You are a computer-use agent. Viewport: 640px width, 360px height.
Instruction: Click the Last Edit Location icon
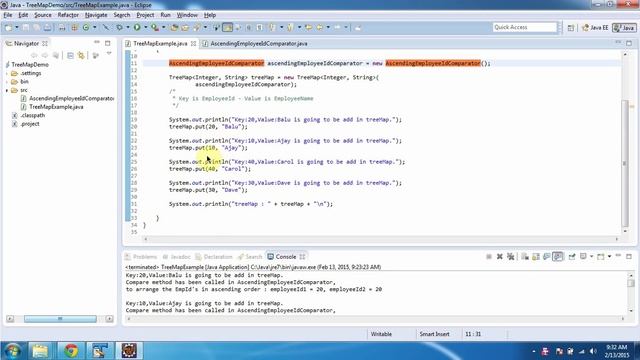tap(309, 27)
